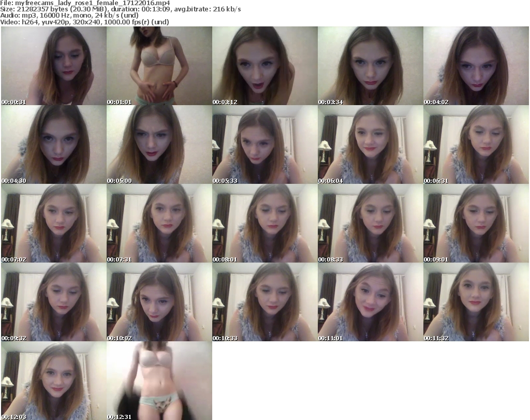Open the thumbnail stamped 00:11:01
Image resolution: width=530 pixels, height=420 pixels.
[370, 302]
